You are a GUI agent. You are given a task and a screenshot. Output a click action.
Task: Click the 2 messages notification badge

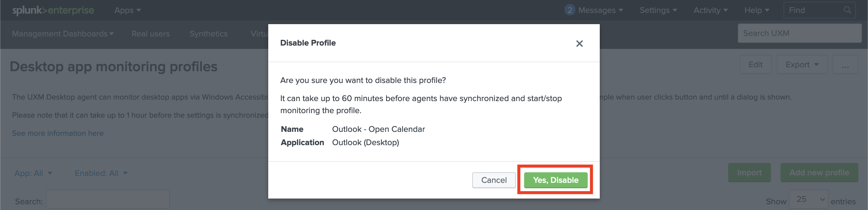pyautogui.click(x=569, y=10)
